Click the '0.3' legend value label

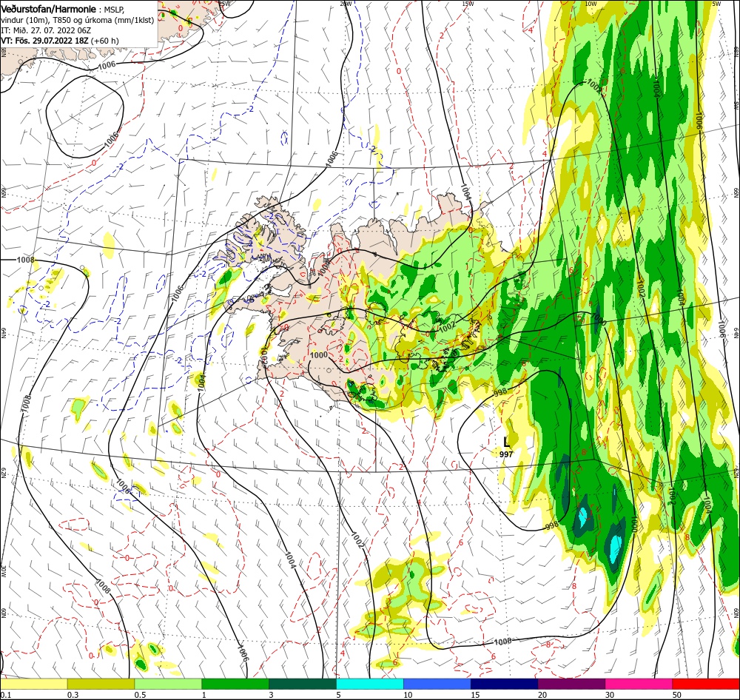[73, 695]
